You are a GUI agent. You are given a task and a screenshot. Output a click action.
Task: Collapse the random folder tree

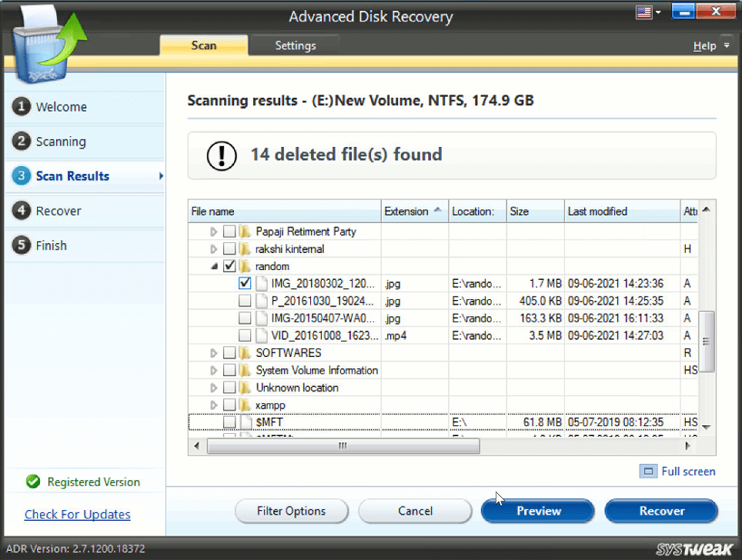[216, 265]
